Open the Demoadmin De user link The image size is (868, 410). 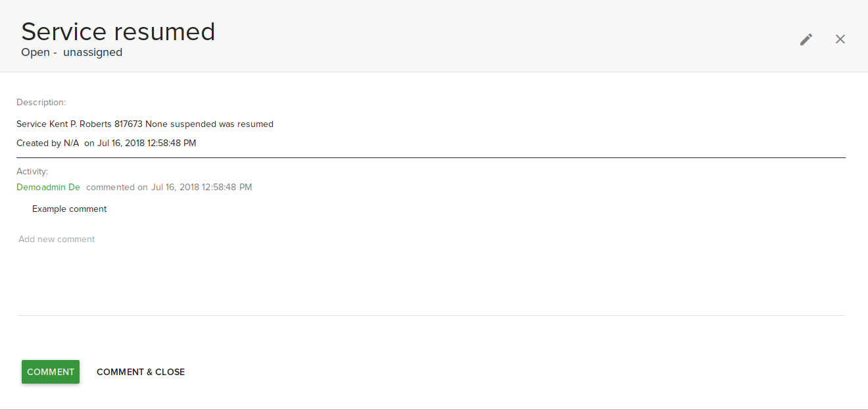(48, 188)
